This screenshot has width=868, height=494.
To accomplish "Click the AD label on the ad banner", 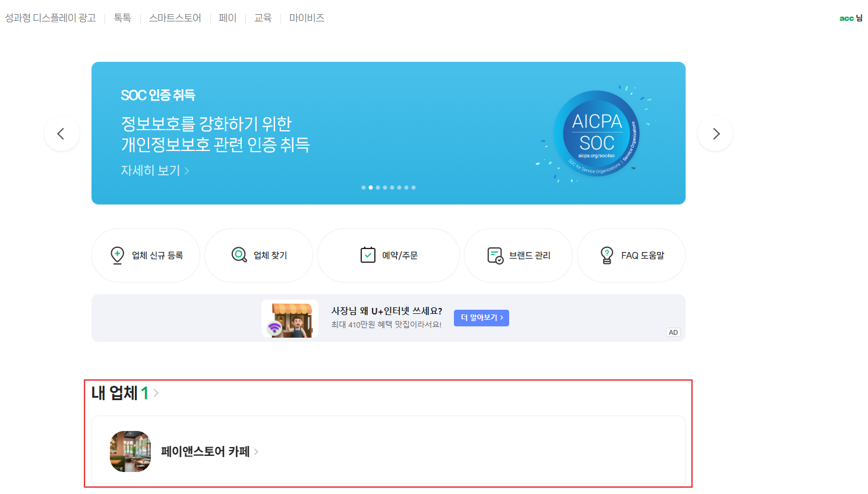I will tap(673, 332).
